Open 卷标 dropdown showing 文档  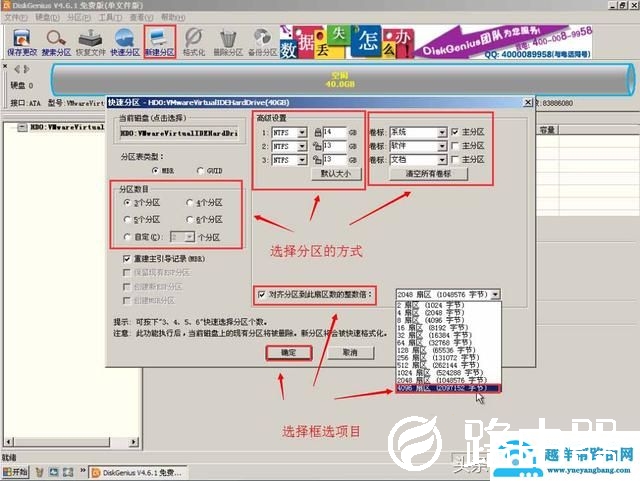point(442,160)
